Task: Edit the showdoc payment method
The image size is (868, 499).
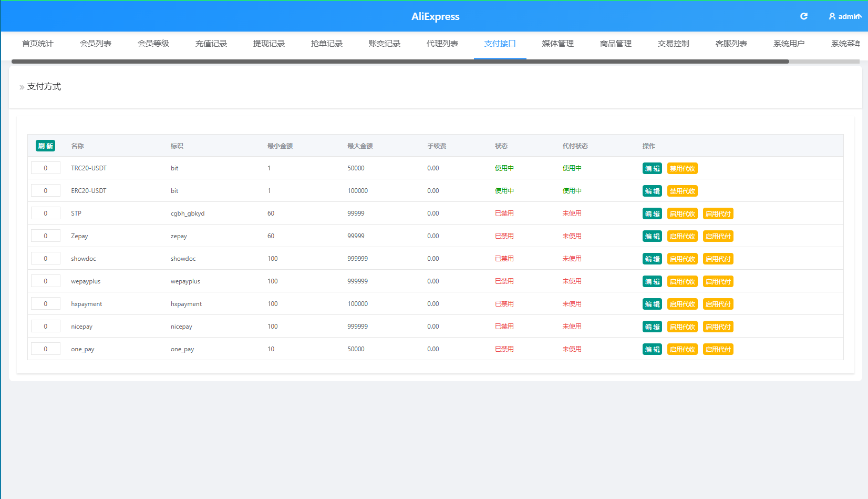Action: [652, 259]
